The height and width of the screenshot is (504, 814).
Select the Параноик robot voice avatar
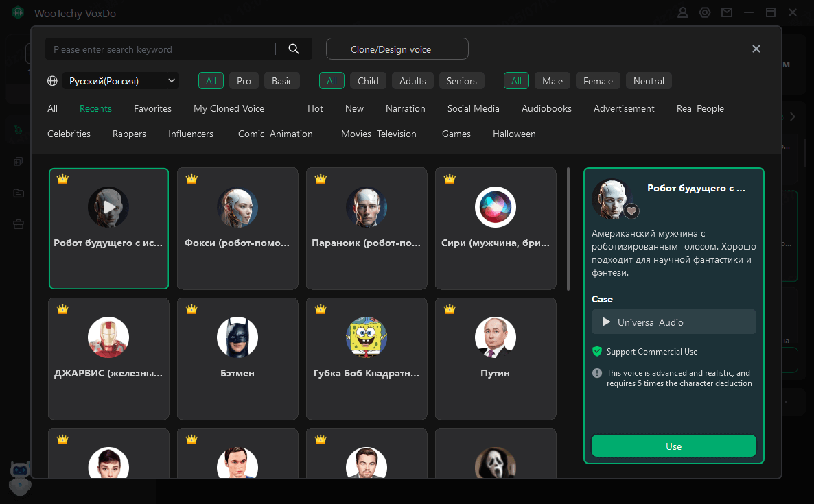pos(367,207)
